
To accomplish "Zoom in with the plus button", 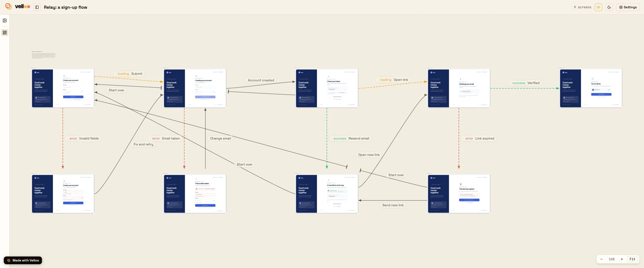I will (x=622, y=259).
